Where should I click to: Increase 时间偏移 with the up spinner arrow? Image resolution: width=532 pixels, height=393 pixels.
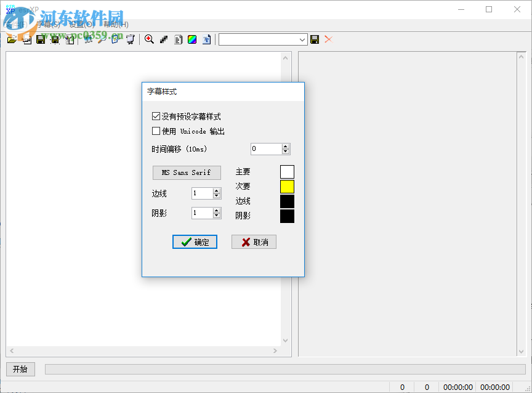click(285, 146)
